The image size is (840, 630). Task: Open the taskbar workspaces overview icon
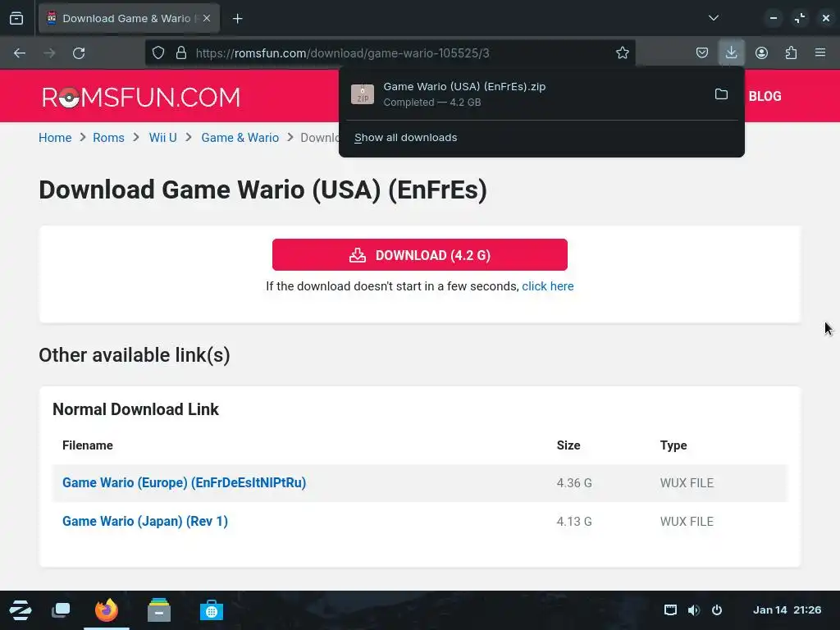coord(61,610)
